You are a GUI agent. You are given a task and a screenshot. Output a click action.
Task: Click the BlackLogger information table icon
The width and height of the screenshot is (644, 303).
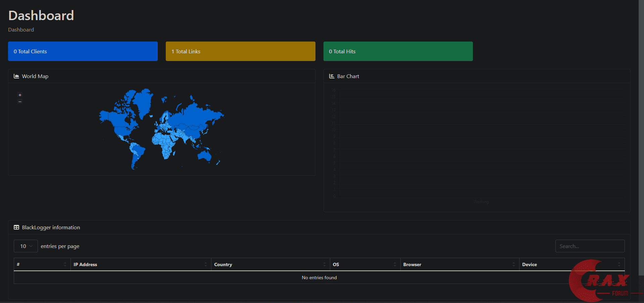pos(16,228)
